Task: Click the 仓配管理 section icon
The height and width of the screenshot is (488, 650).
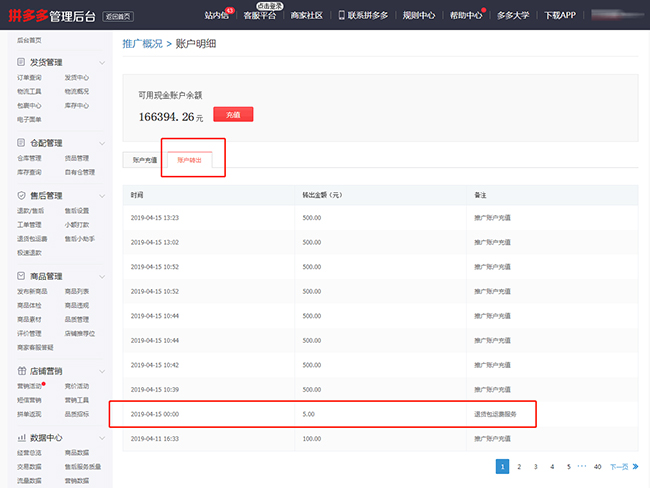Action: coord(21,143)
